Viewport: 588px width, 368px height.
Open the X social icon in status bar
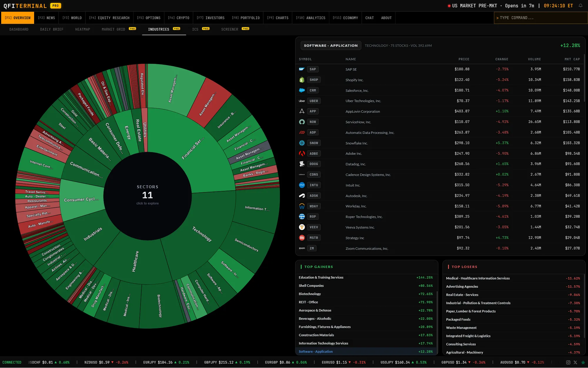pyautogui.click(x=575, y=362)
